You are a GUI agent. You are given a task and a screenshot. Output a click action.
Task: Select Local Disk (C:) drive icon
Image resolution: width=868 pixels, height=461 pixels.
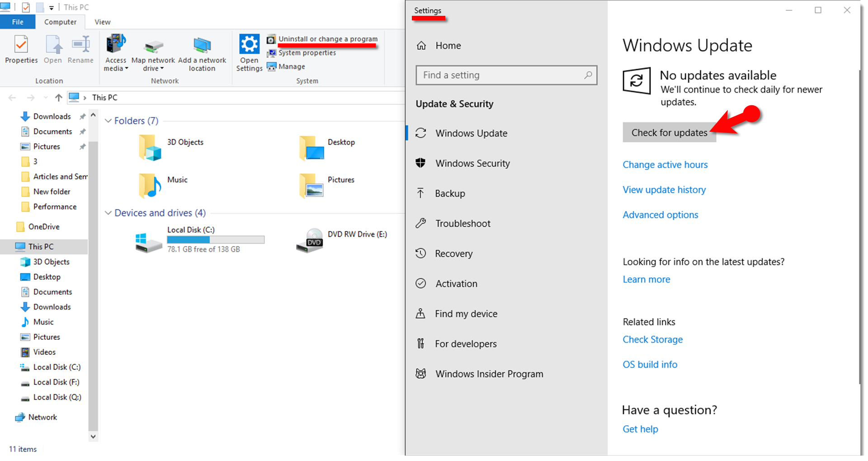149,243
